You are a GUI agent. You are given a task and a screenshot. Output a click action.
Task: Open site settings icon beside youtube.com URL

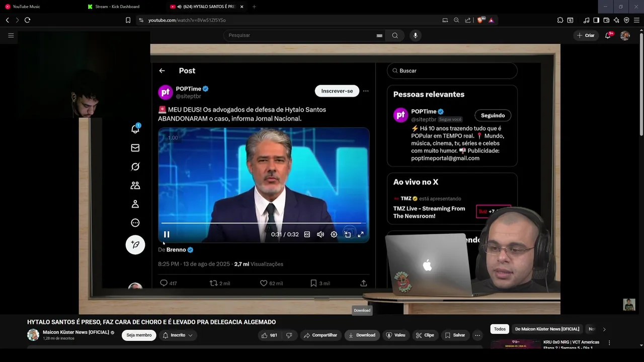[141, 20]
